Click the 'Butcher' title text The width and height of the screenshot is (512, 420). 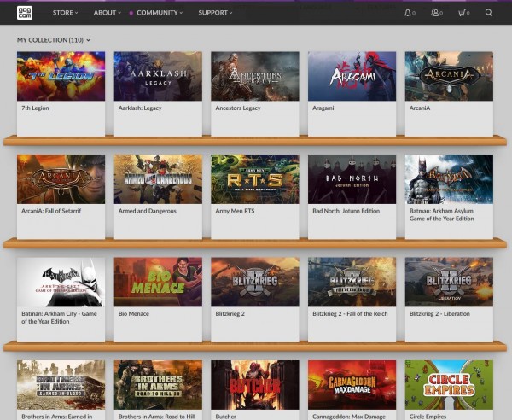[x=225, y=417]
